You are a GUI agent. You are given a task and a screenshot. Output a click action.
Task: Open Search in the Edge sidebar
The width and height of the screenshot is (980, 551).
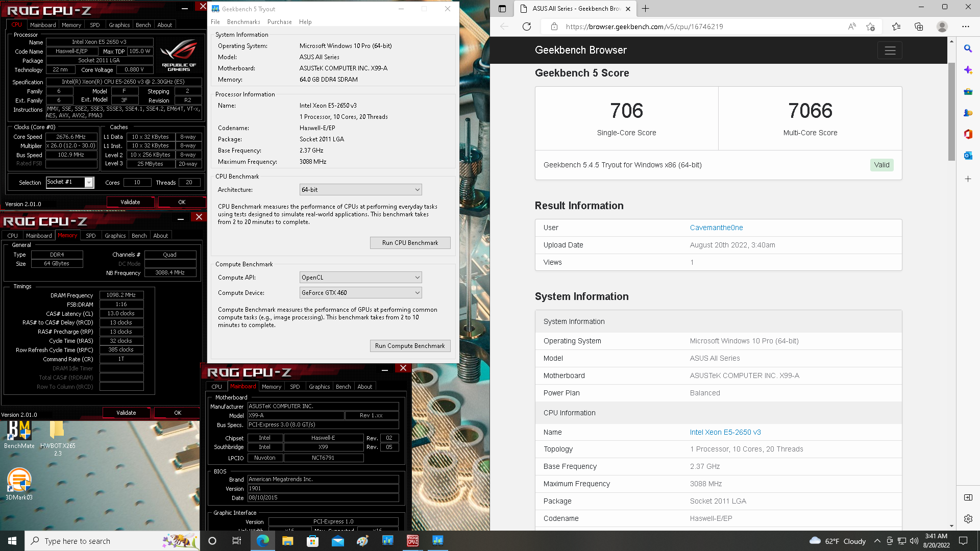pos(968,48)
